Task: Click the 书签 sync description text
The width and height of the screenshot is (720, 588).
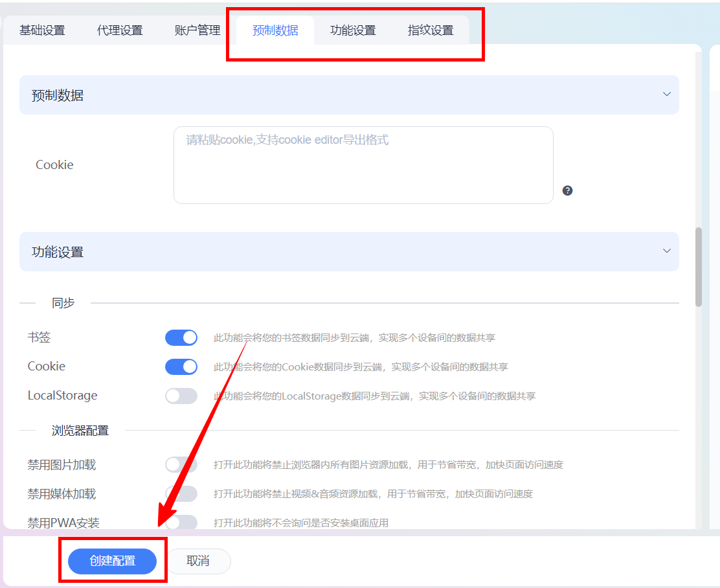Action: pyautogui.click(x=354, y=337)
